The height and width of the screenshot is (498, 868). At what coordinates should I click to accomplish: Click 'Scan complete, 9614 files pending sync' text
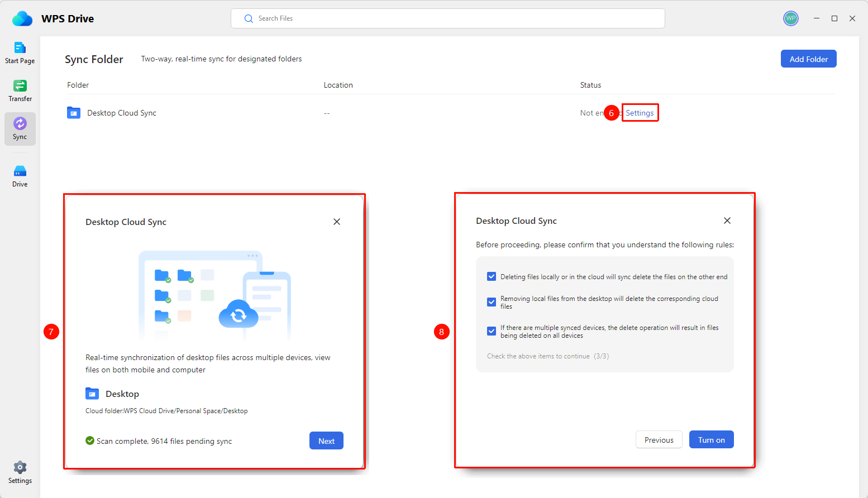coord(164,441)
